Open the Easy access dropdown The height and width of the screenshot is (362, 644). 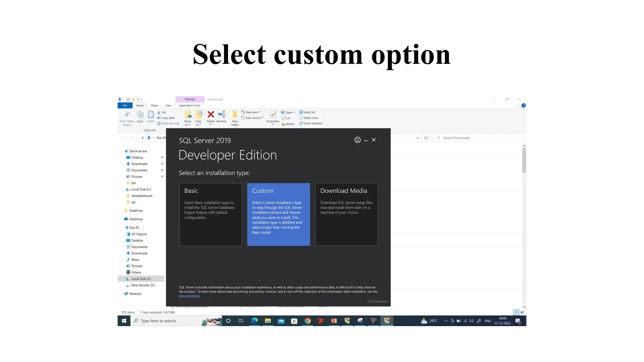[x=252, y=118]
